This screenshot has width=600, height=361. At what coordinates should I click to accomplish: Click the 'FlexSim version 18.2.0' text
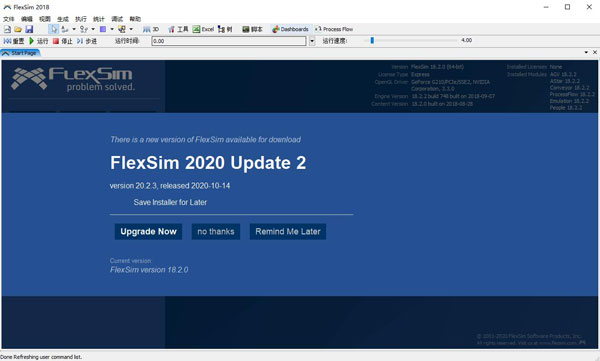click(149, 270)
